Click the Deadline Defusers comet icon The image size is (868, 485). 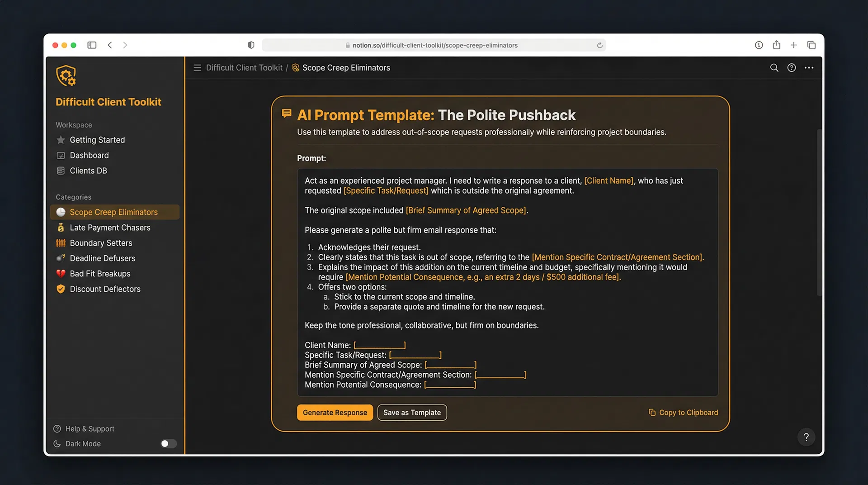pos(61,258)
